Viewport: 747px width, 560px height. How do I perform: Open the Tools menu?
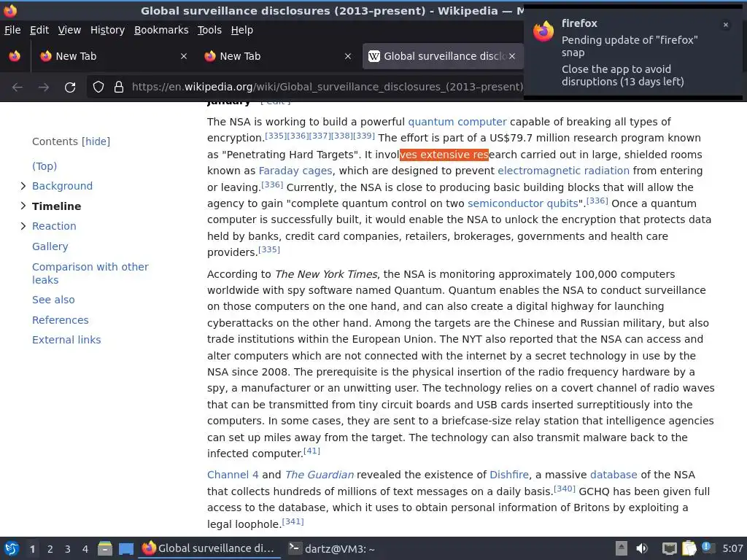click(209, 30)
